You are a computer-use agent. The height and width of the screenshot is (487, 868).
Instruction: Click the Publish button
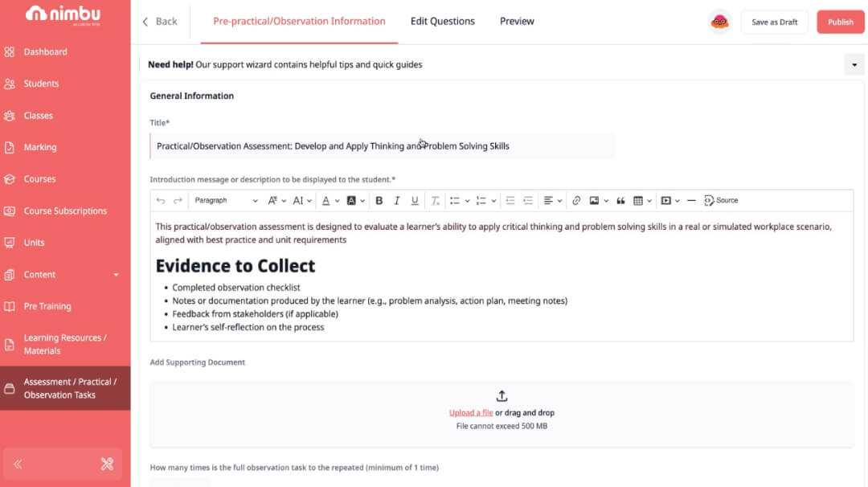(x=840, y=23)
